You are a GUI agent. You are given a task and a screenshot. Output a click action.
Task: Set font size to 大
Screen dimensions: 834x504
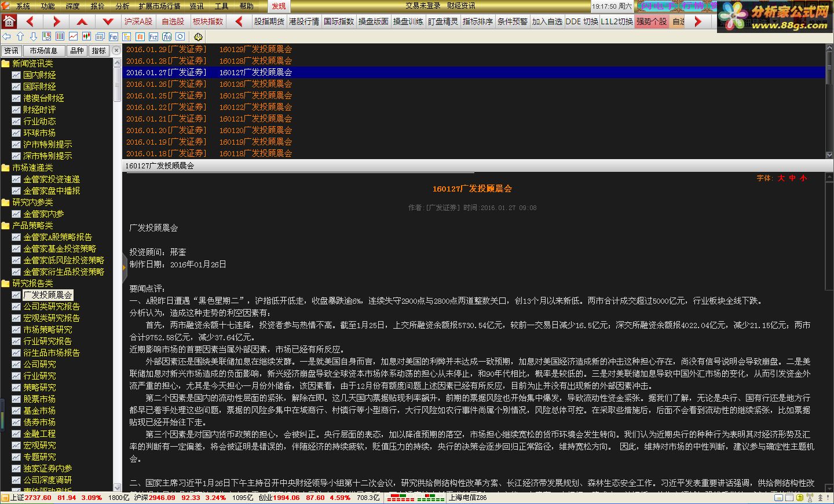coord(781,178)
